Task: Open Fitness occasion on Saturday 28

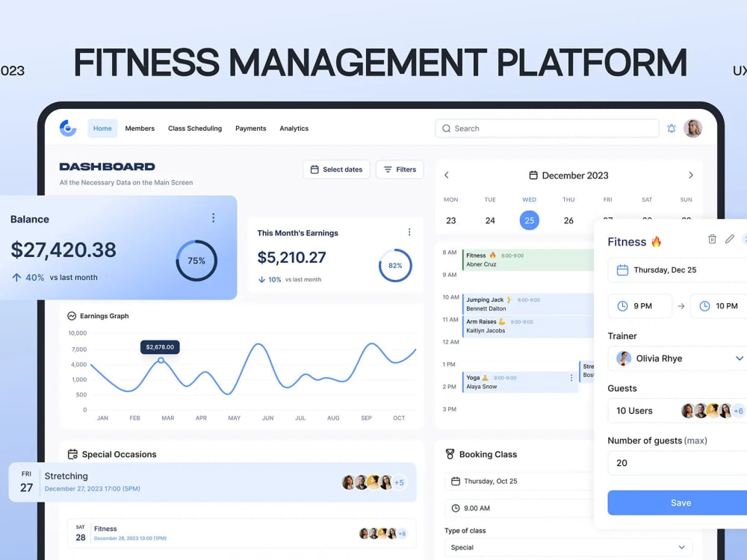Action: pyautogui.click(x=241, y=533)
